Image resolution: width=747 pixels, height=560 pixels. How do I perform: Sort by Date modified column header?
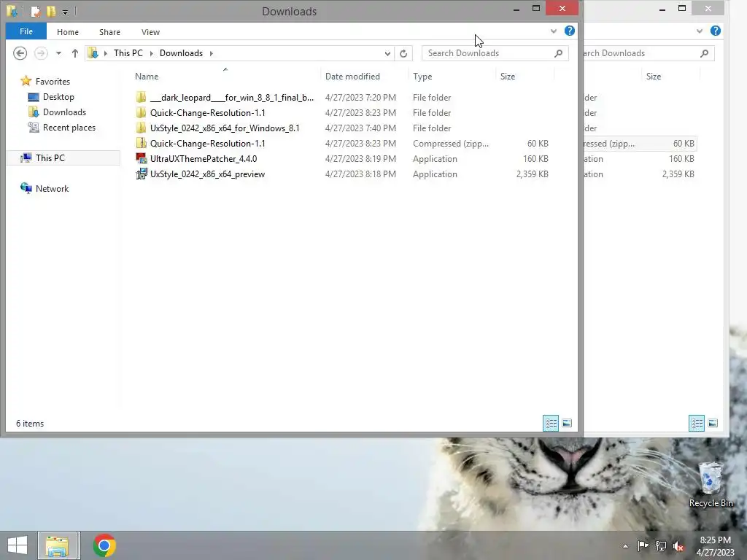point(352,76)
